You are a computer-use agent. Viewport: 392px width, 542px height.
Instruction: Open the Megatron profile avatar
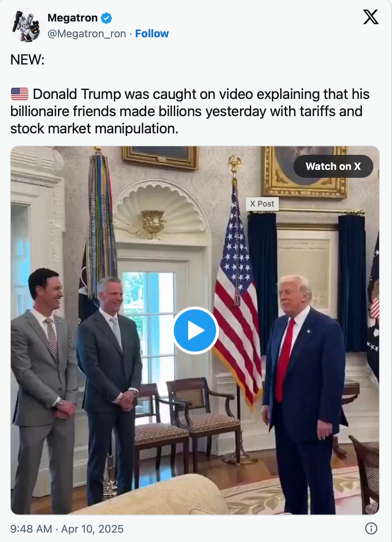point(27,25)
